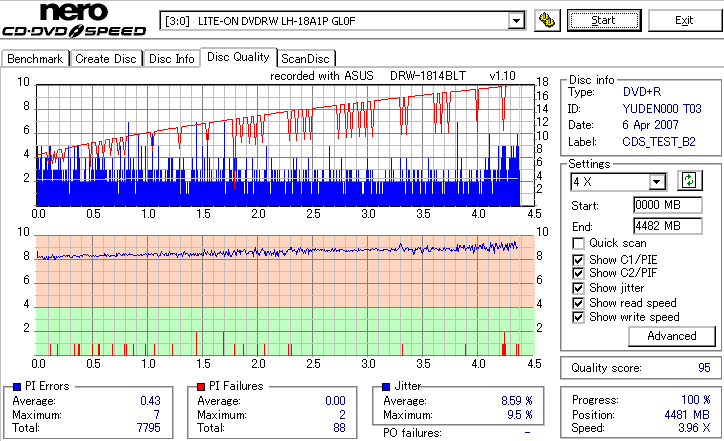The image size is (724, 441).
Task: Click the Progress value 100 %
Action: point(696,400)
